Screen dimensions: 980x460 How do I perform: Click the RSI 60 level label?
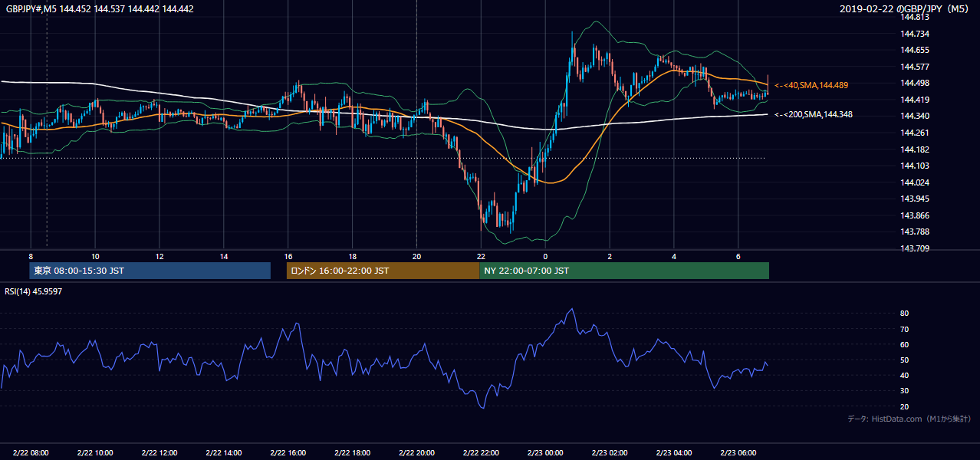(904, 344)
